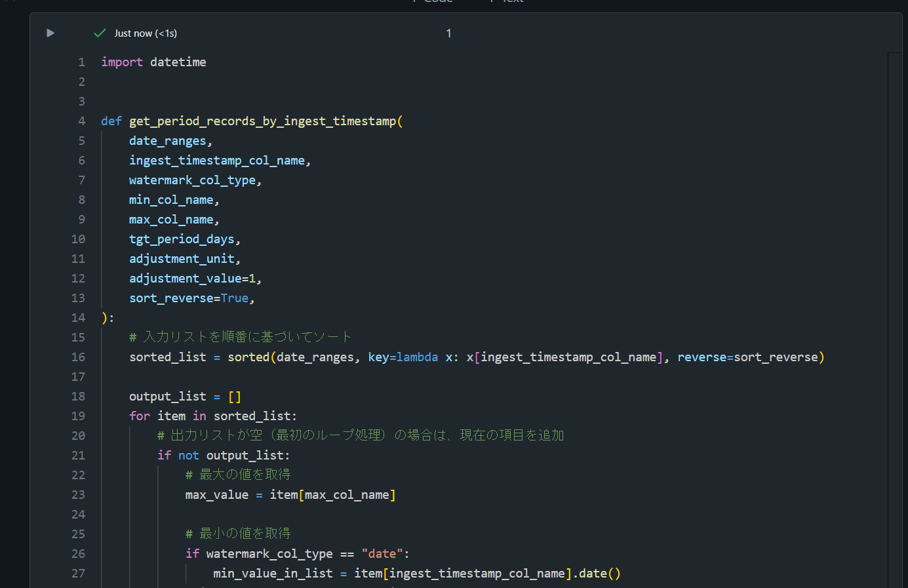Click 'ingest_timestamp_col_name,' parameter on line 6
The height and width of the screenshot is (588, 908).
[x=220, y=161]
